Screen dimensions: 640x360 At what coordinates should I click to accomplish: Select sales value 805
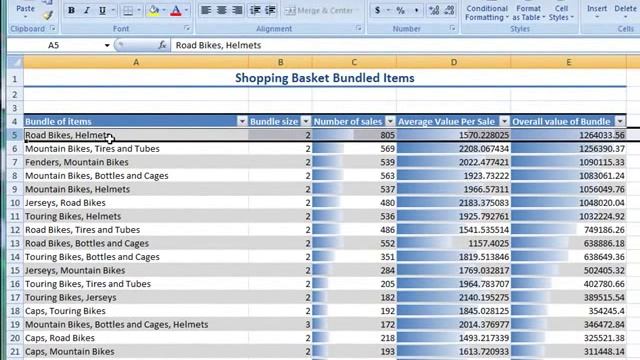pyautogui.click(x=354, y=135)
